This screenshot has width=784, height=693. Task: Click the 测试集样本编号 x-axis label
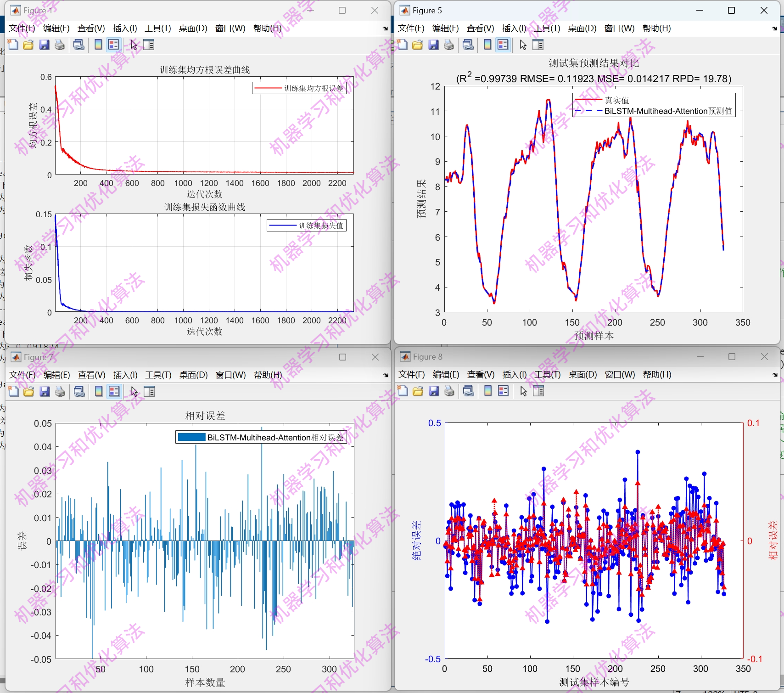point(594,682)
